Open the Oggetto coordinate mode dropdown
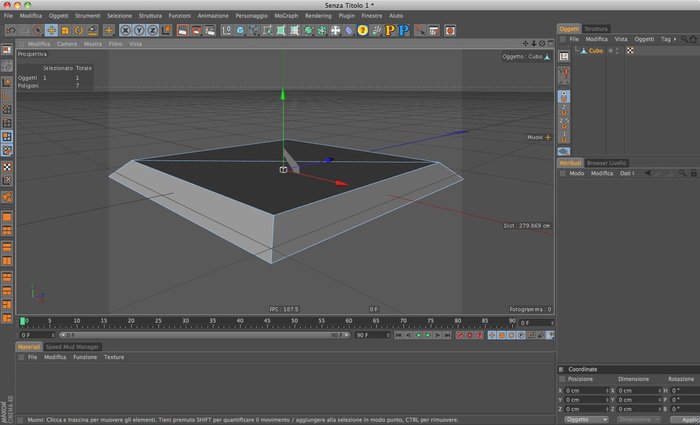 pyautogui.click(x=586, y=420)
